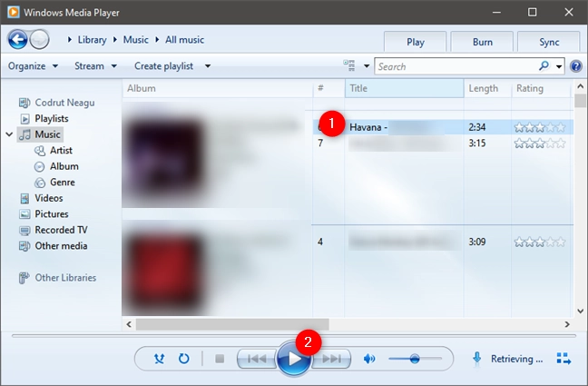588x386 pixels.
Task: Toggle shuffle mode
Action: click(159, 359)
